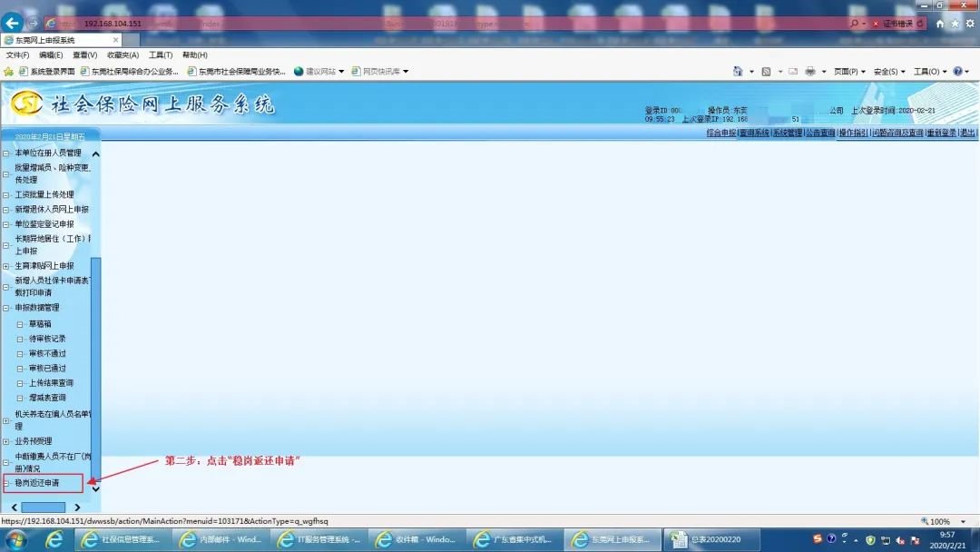Click the add to favorites bar star icon
980x552 pixels.
(x=9, y=71)
